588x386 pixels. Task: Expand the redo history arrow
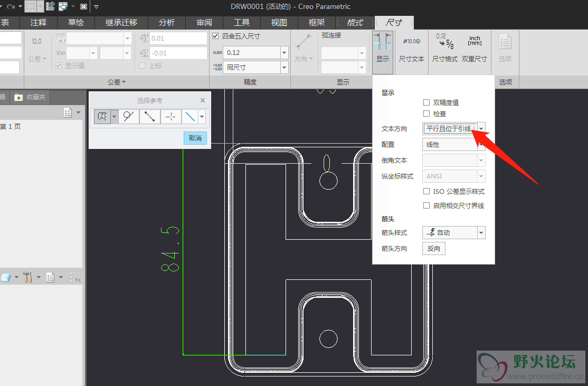pyautogui.click(x=20, y=6)
